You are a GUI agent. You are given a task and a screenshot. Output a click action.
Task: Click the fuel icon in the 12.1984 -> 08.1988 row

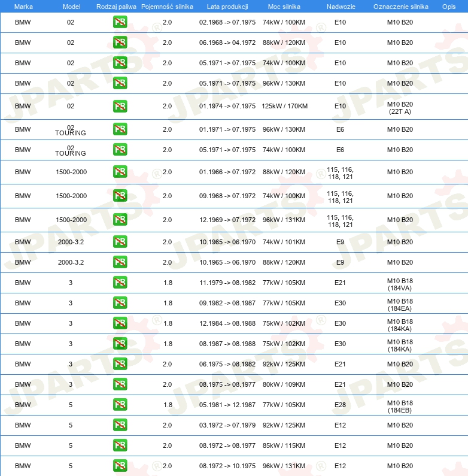coord(120,323)
